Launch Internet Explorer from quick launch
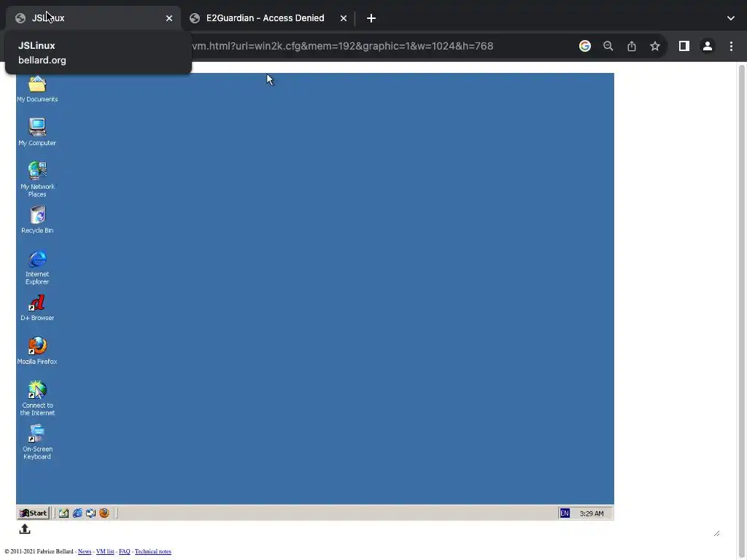747x560 pixels. pyautogui.click(x=77, y=513)
